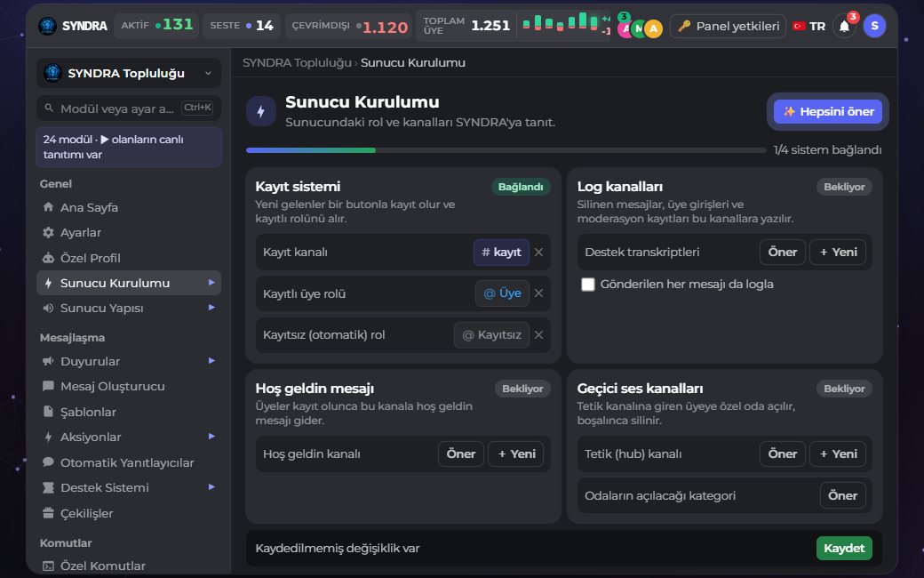Click the gift icon beside Çekilişler
Viewport: 924px width, 578px height.
[x=48, y=513]
